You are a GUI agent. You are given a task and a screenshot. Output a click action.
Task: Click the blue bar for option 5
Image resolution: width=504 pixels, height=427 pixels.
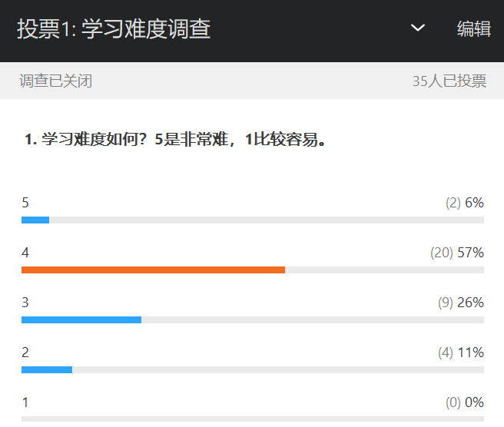35,220
